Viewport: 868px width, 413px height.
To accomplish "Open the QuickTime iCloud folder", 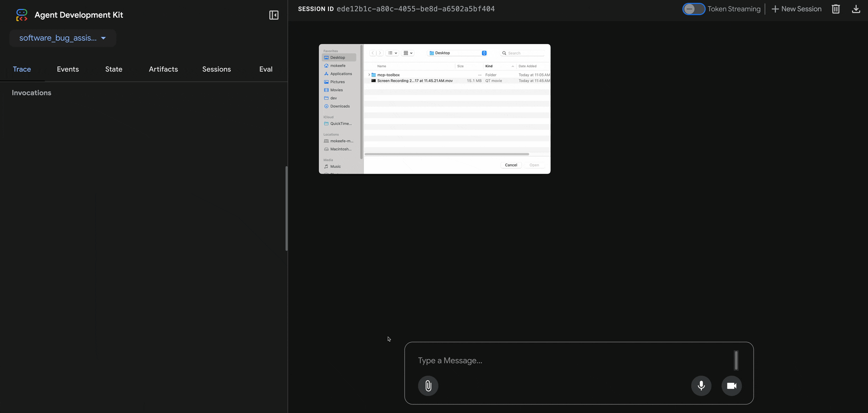I will pos(339,124).
